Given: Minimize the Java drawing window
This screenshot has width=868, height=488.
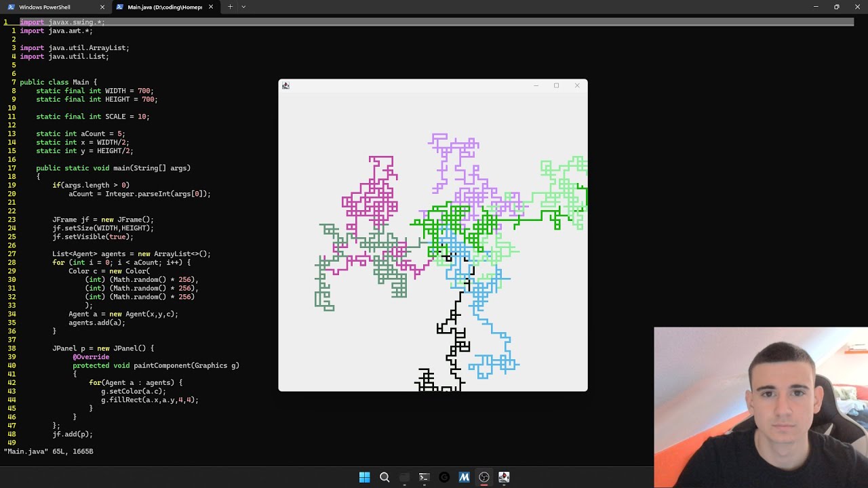Looking at the screenshot, I should coord(536,85).
